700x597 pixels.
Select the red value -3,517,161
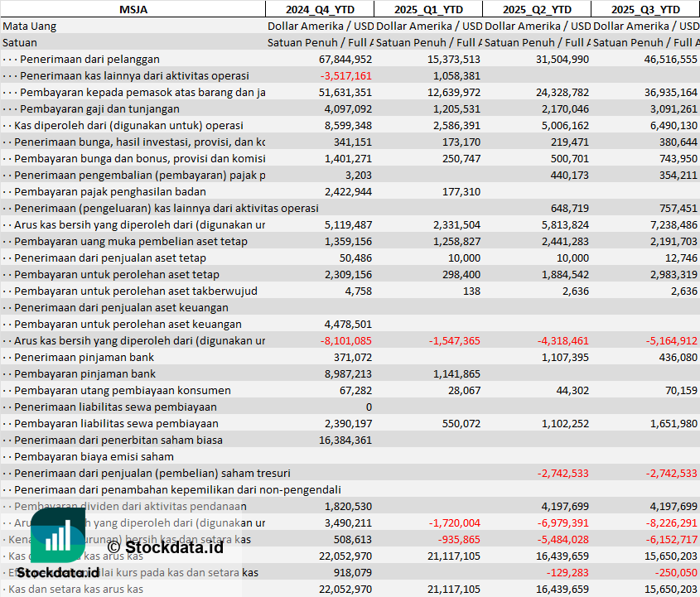click(x=345, y=75)
